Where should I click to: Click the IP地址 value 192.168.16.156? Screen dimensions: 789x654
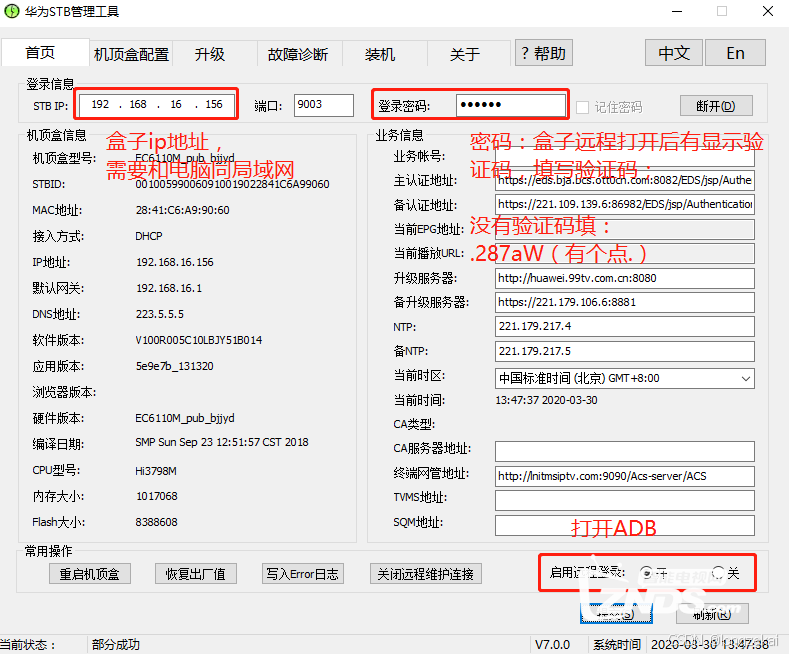[x=175, y=262]
